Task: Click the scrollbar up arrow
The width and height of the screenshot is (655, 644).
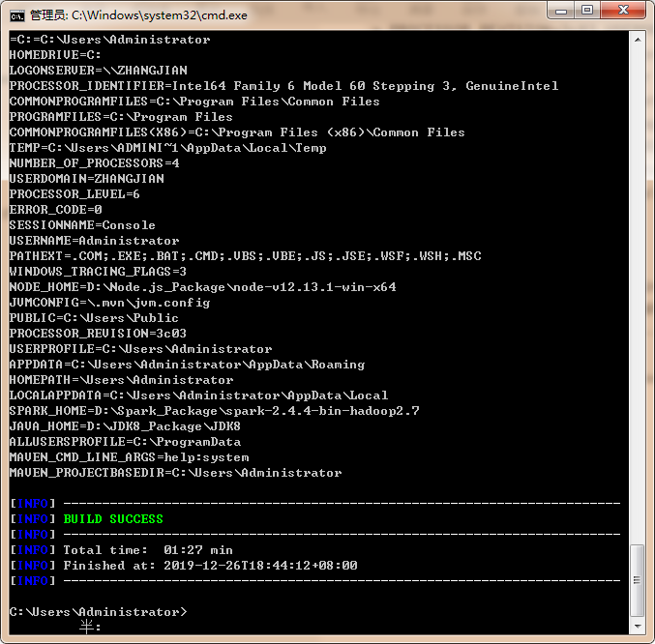Action: [x=638, y=40]
